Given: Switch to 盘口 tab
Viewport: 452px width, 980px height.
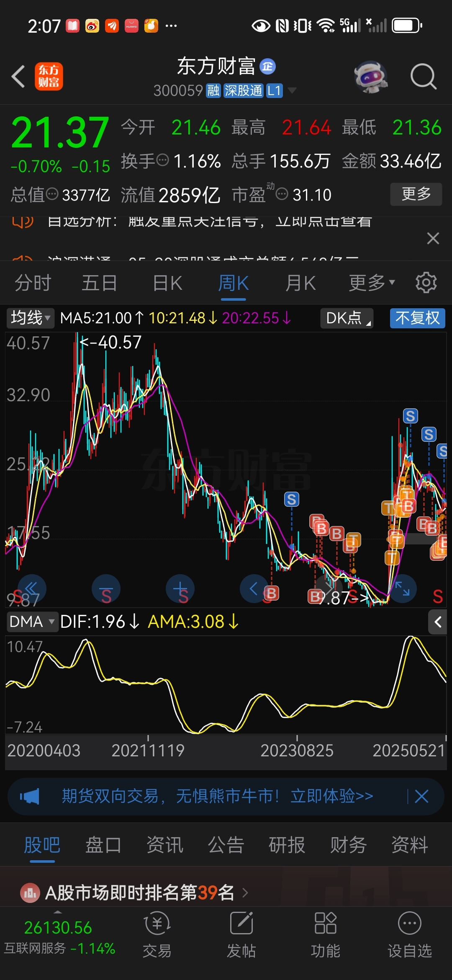Looking at the screenshot, I should click(x=103, y=845).
